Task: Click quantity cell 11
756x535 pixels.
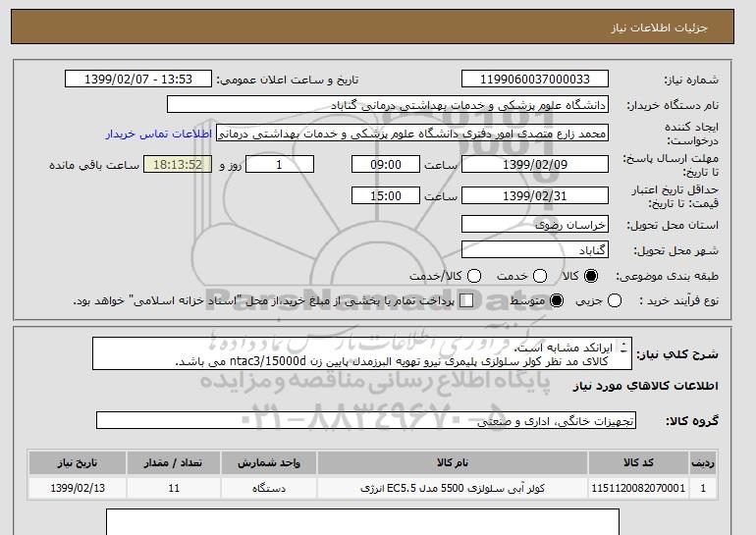Action: click(x=174, y=488)
